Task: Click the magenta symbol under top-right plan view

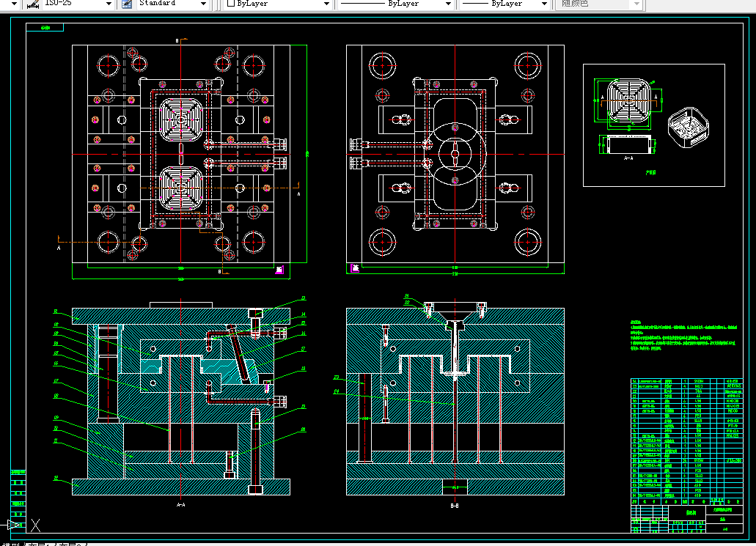Action: click(x=355, y=268)
